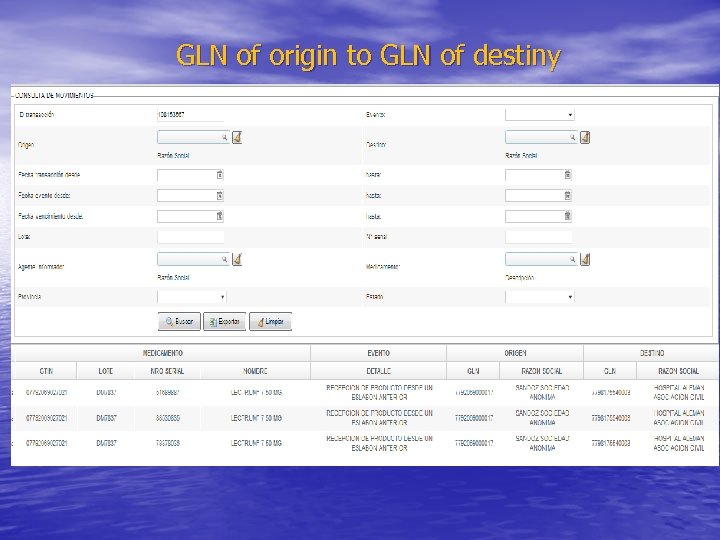
Task: Open calendar for Fecha evento desde
Action: tap(220, 196)
